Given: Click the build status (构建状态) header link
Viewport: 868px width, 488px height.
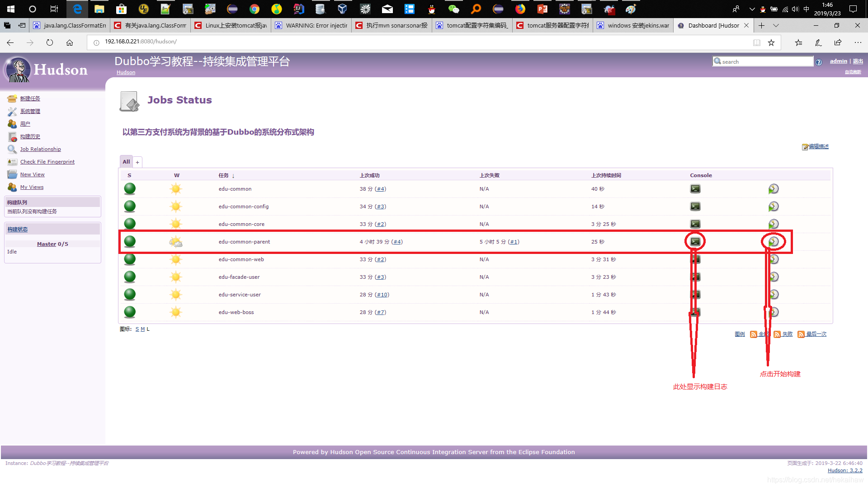Looking at the screenshot, I should click(17, 230).
